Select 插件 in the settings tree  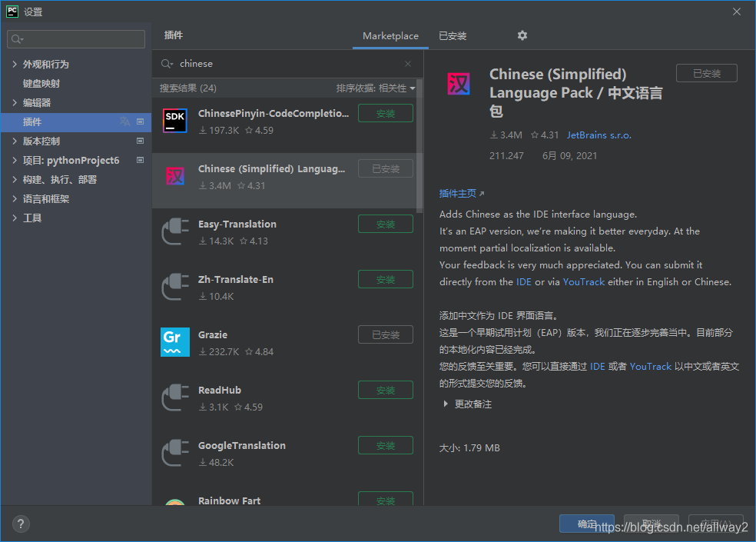tap(76, 122)
